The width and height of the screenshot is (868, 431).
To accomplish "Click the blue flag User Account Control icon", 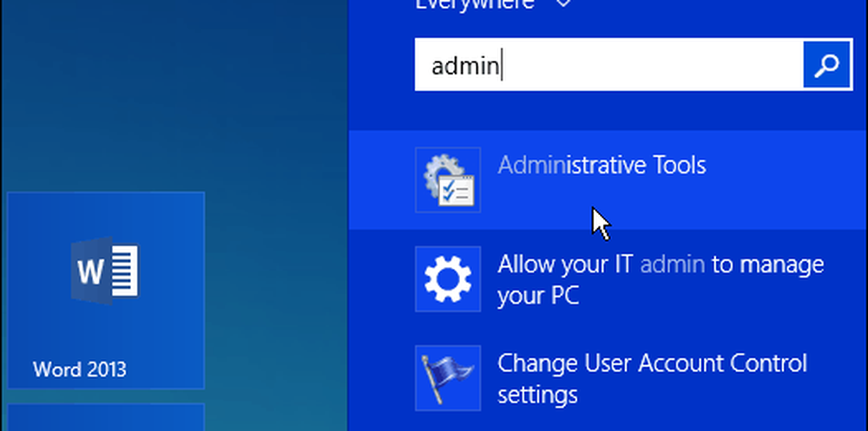I will coord(448,378).
